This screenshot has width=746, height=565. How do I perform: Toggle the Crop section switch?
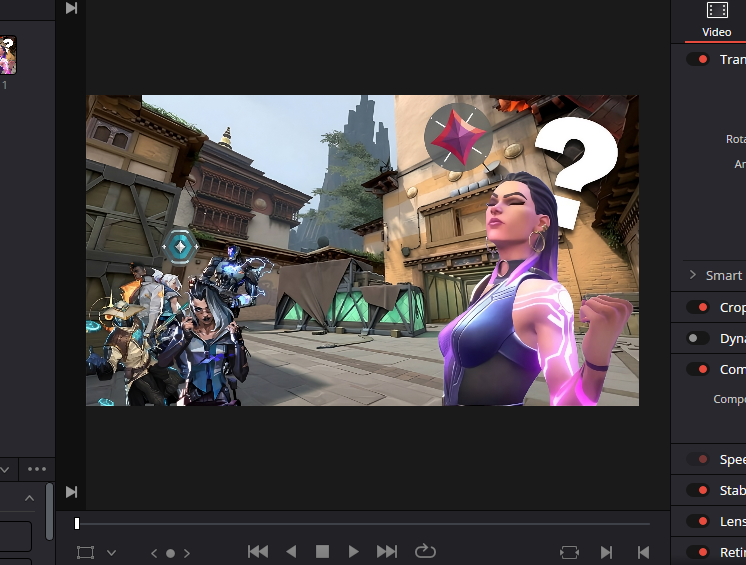[x=698, y=307]
